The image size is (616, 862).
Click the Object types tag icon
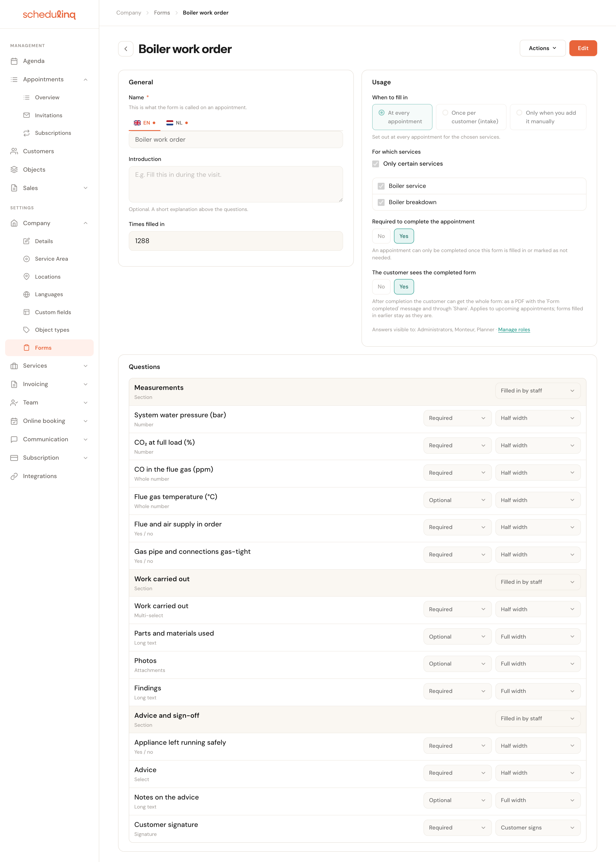click(x=27, y=330)
